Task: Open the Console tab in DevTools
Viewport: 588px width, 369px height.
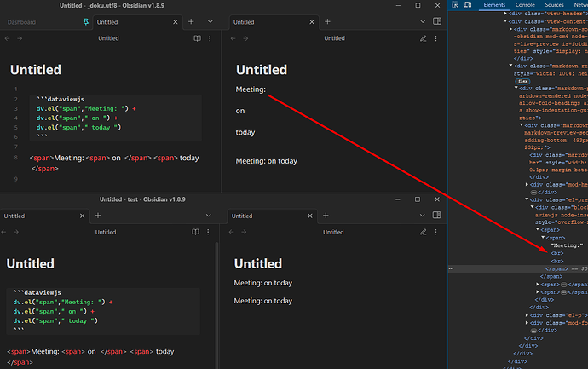Action: point(525,5)
